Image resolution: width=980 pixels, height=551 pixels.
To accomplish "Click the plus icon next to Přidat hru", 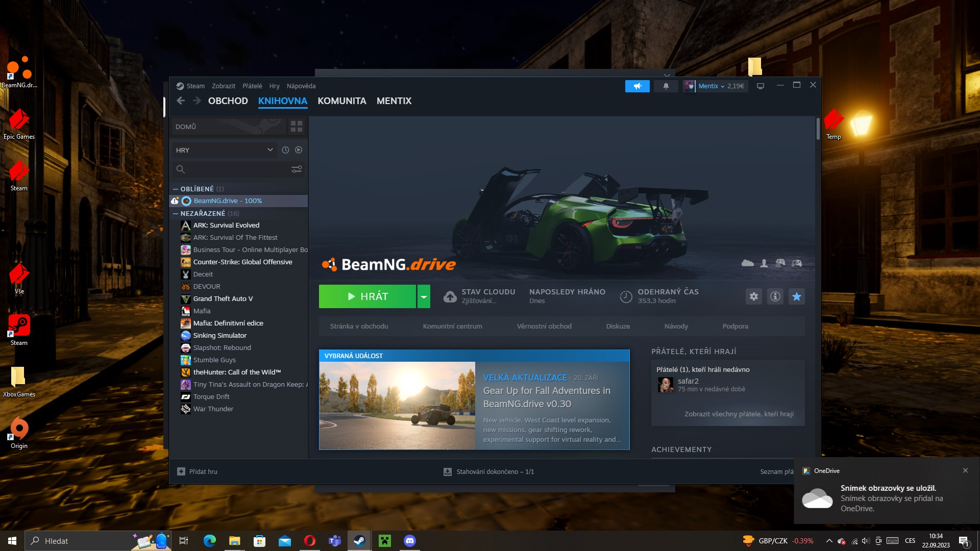I will (x=181, y=471).
